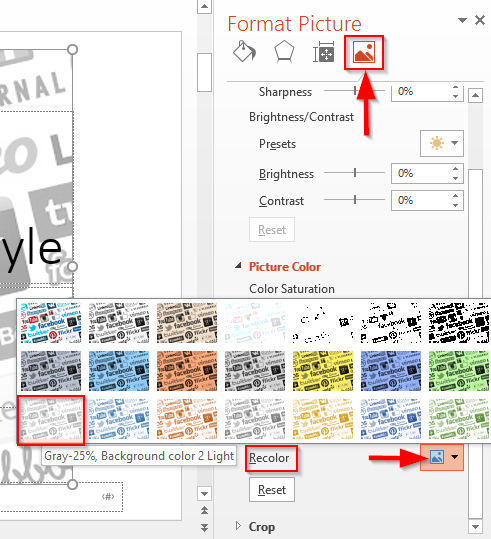This screenshot has height=539, width=491.
Task: Choose the orange dark recolor thumbnail
Action: click(x=187, y=371)
